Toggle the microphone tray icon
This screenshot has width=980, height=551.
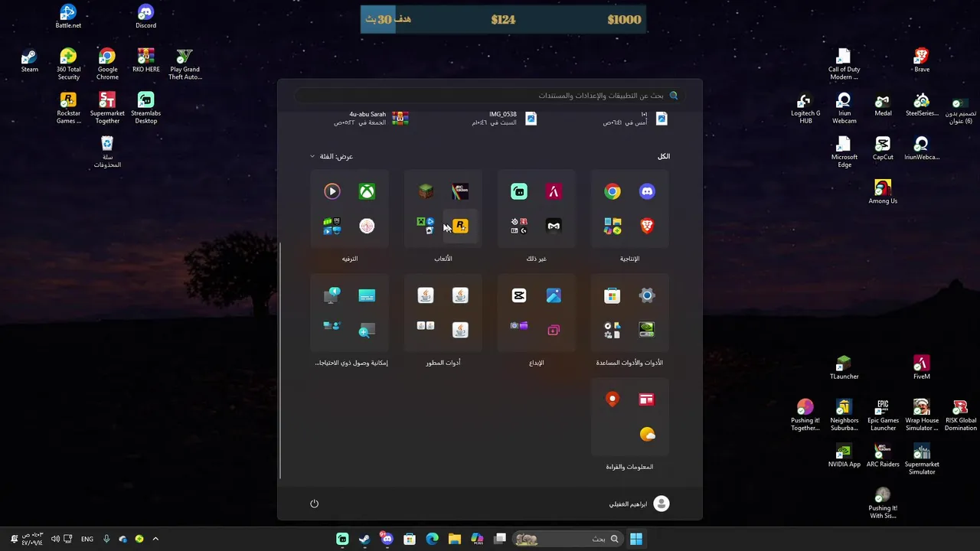[x=106, y=539]
